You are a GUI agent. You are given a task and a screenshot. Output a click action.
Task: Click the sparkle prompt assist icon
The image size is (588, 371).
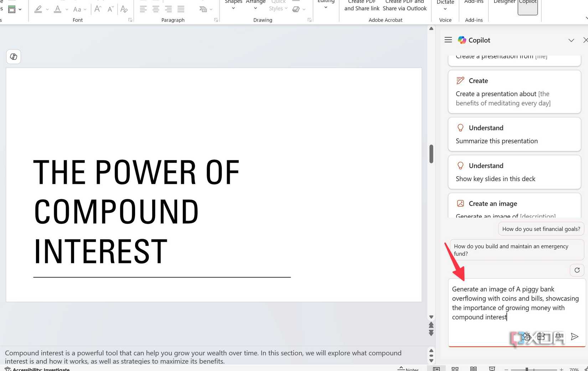pyautogui.click(x=526, y=336)
